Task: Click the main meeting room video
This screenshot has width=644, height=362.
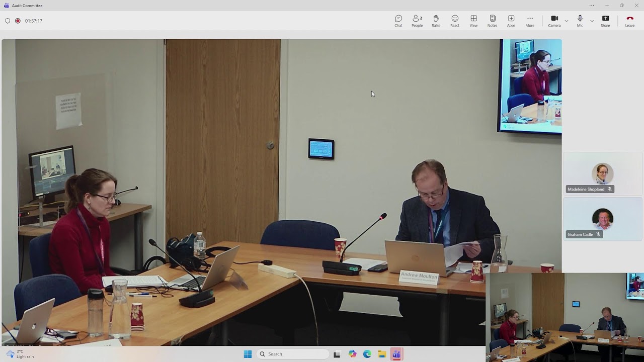Action: click(x=281, y=193)
